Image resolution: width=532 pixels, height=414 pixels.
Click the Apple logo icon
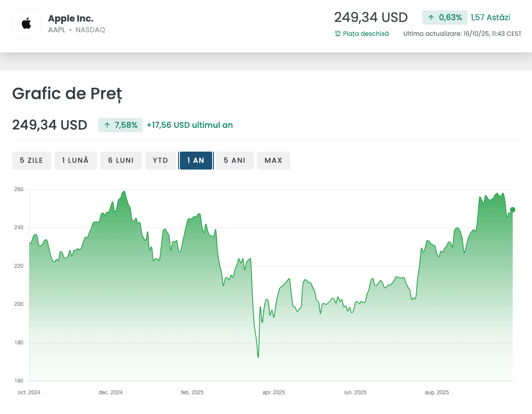pos(26,24)
